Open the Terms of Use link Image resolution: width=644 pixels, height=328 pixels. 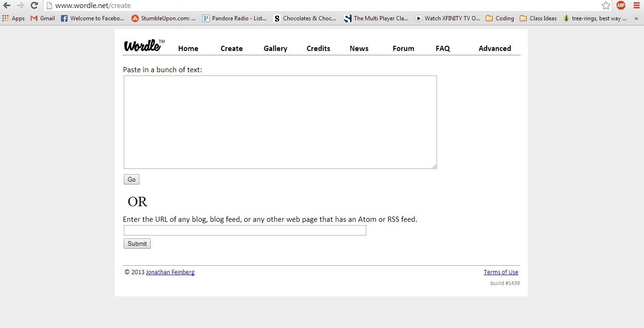coord(501,272)
